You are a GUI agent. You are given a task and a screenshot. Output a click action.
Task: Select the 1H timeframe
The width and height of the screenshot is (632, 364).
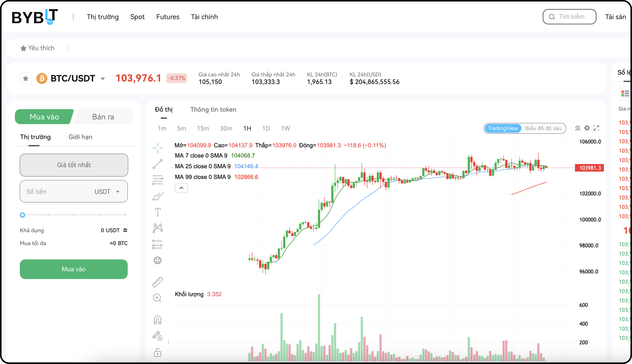[x=247, y=128]
